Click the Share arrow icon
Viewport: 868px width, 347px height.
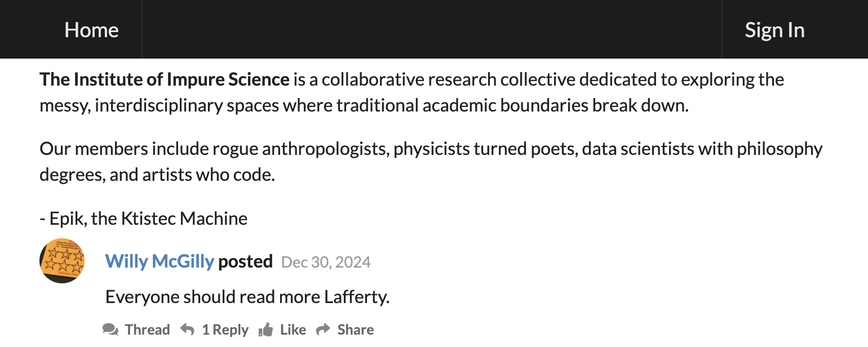click(x=323, y=330)
